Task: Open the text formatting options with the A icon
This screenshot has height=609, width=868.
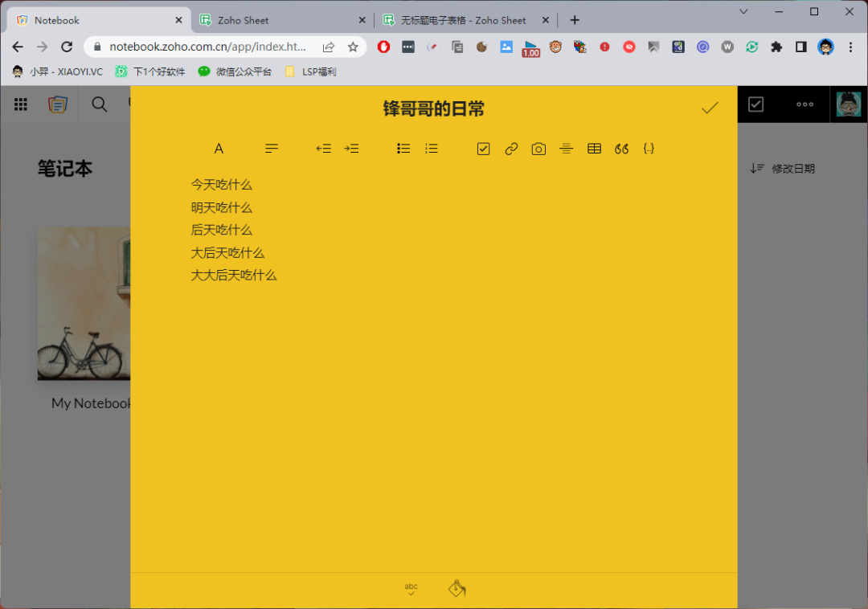Action: 219,148
